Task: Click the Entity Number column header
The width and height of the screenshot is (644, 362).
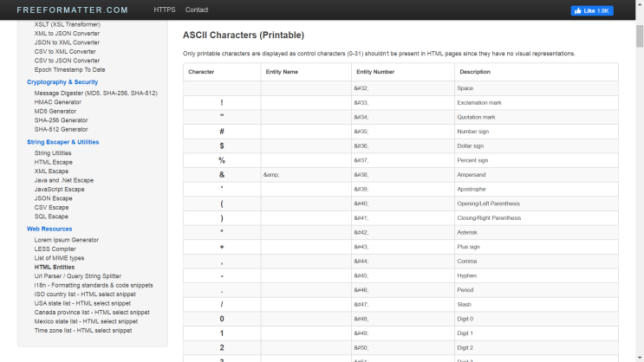Action: 374,72
